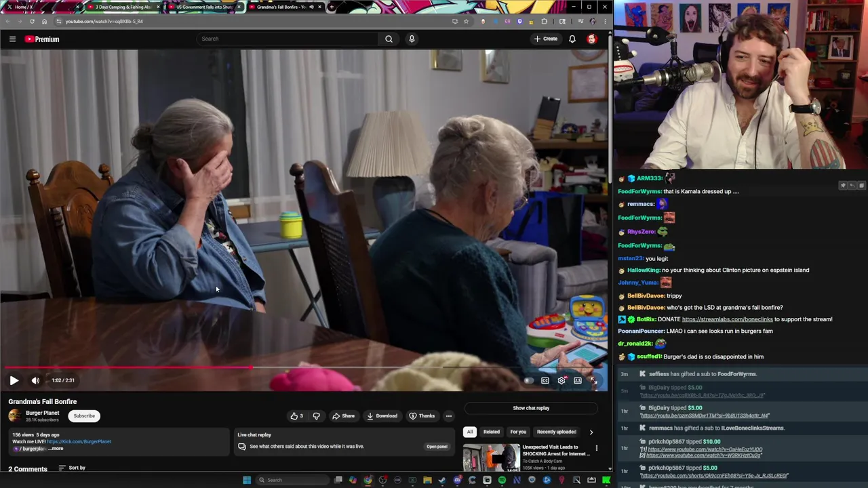Select the All filter chip
The image size is (868, 488).
pyautogui.click(x=469, y=432)
